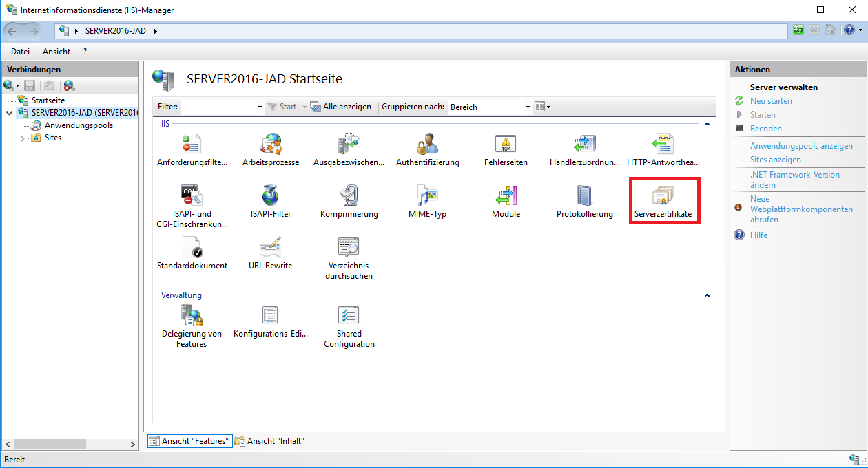Image resolution: width=868 pixels, height=468 pixels.
Task: Open the Protokollierung feature
Action: click(584, 196)
